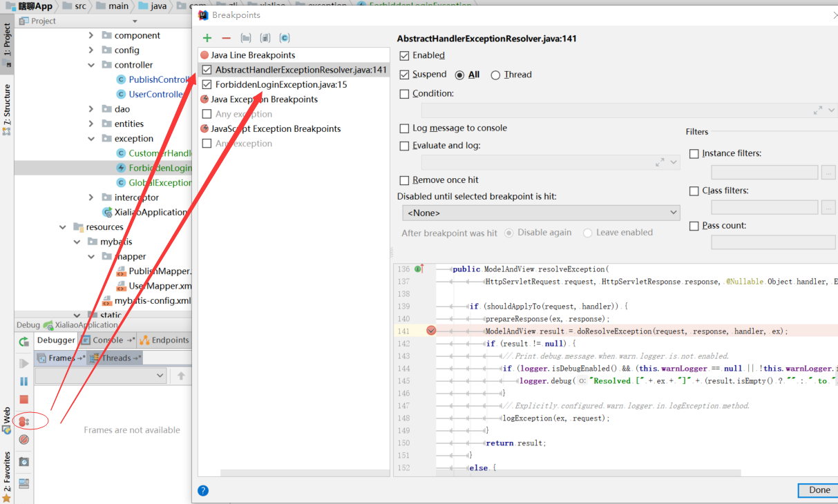This screenshot has height=504, width=838.
Task: Open Instance filters browse button
Action: pyautogui.click(x=828, y=173)
